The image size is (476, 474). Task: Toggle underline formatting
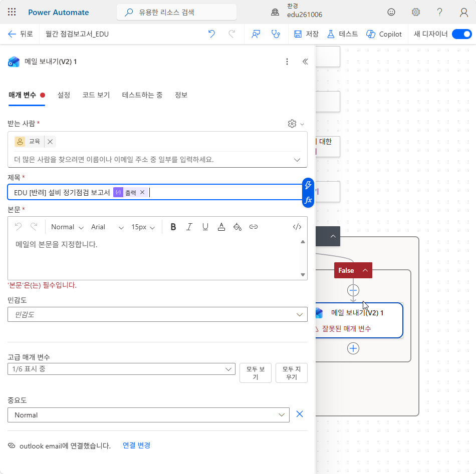205,227
